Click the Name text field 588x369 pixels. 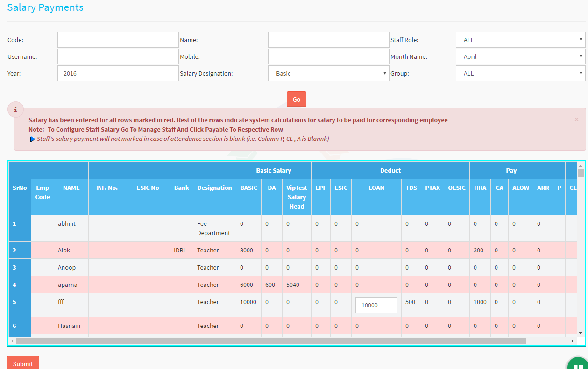point(328,40)
